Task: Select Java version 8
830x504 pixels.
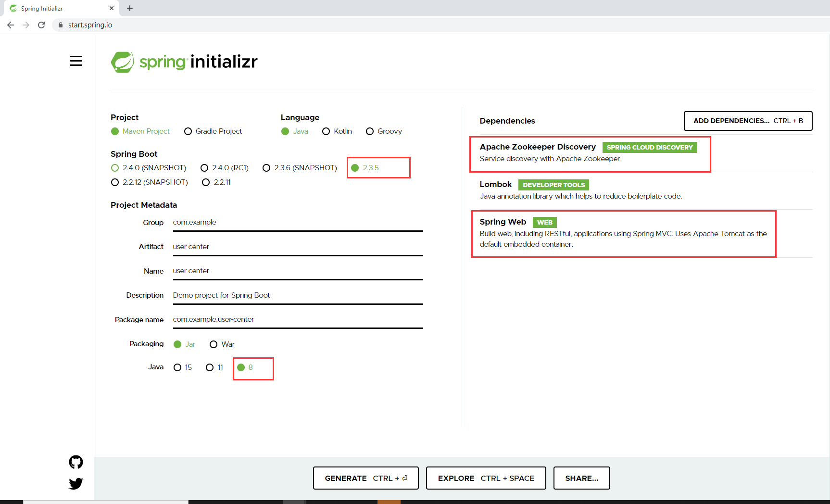Action: tap(245, 367)
